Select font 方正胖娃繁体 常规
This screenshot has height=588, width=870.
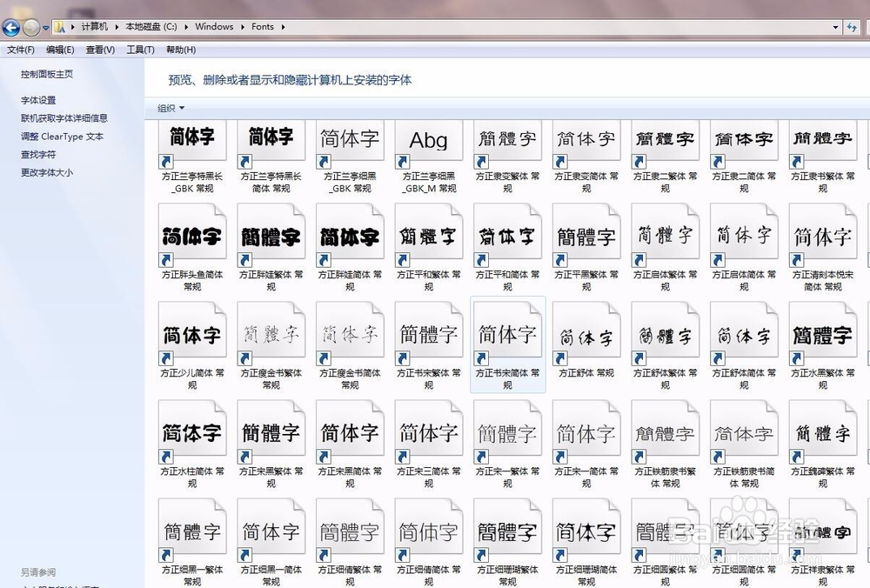click(271, 247)
